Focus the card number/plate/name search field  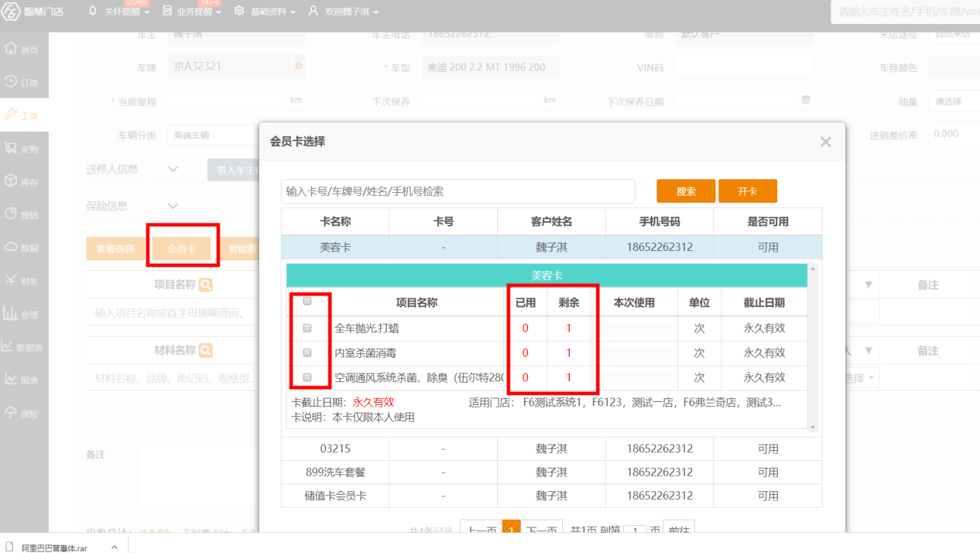coord(457,191)
